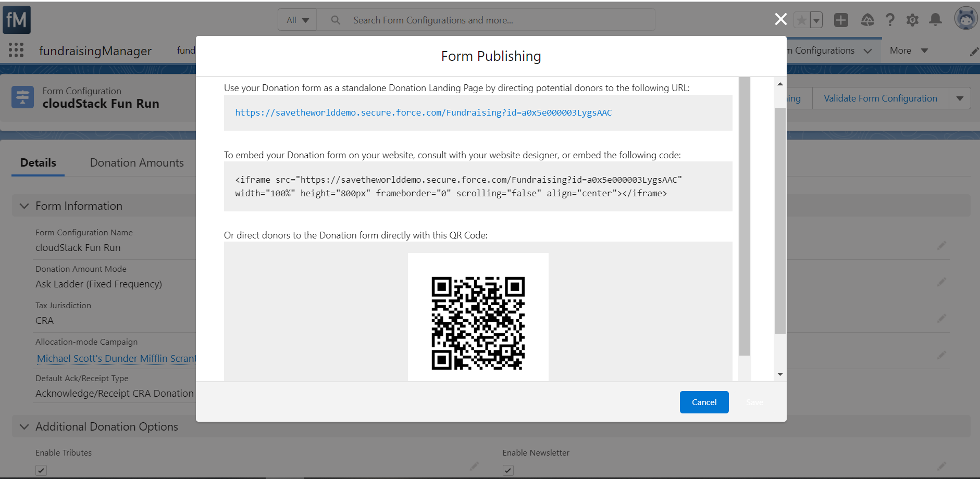980x479 pixels.
Task: Edit Form Configuration Name pencil icon
Action: point(941,246)
